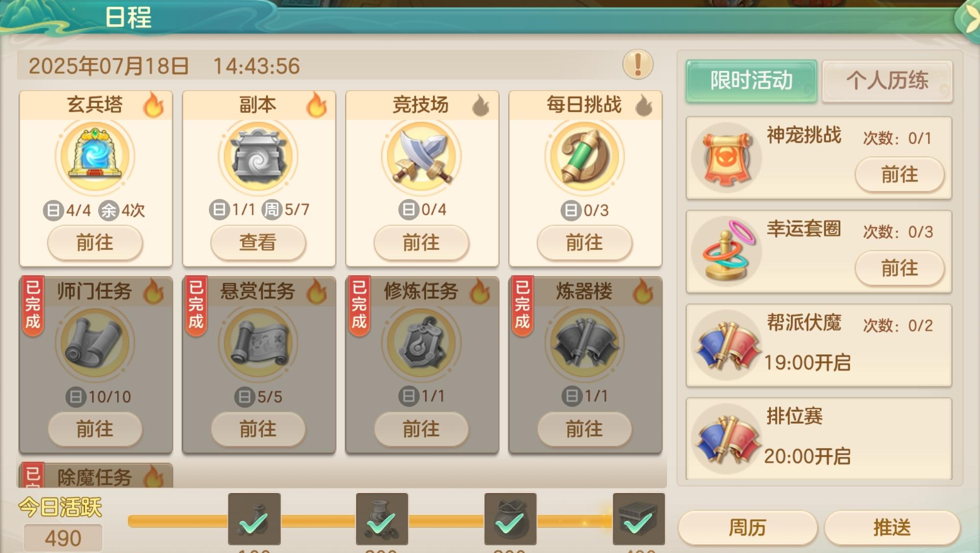Click the yellow exclamation info icon
Viewport: 980px width, 553px height.
(638, 64)
